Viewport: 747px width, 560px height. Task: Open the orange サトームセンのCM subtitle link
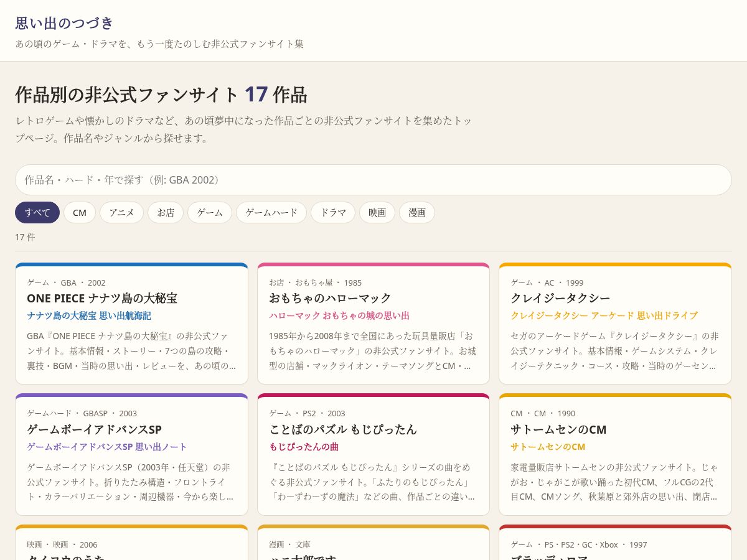point(548,447)
